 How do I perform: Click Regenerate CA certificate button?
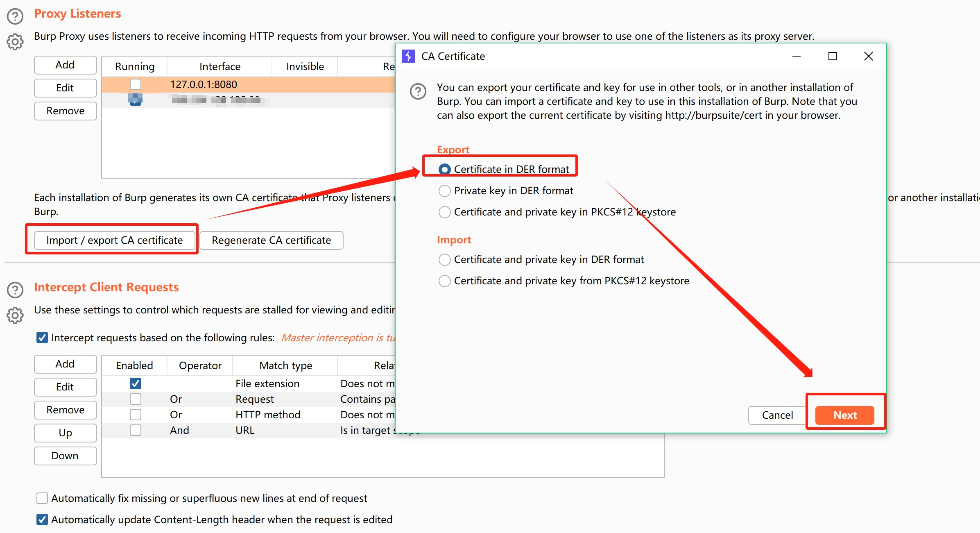(x=271, y=240)
